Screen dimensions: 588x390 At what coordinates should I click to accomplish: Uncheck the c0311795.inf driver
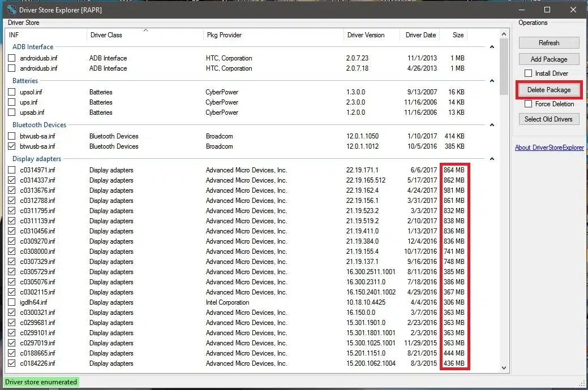(12, 211)
